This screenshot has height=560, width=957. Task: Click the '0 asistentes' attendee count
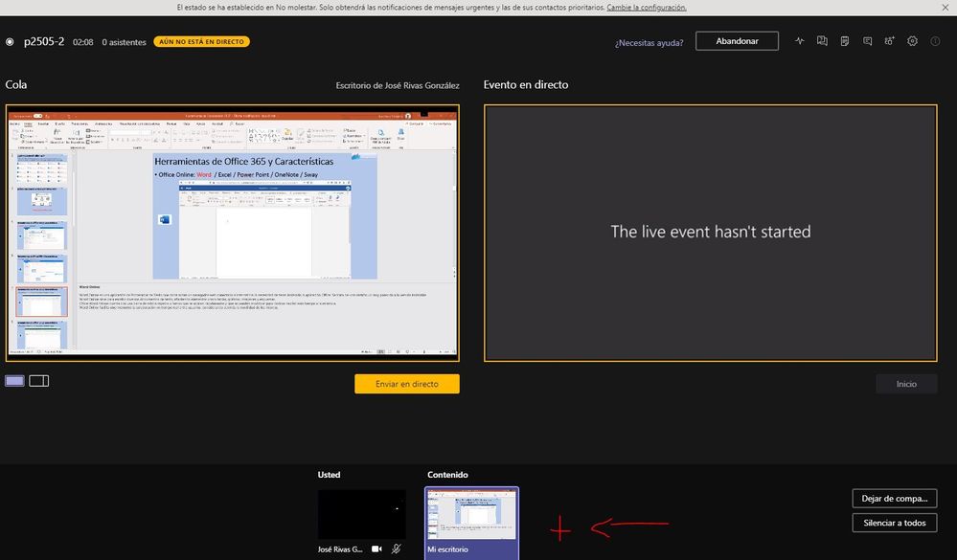pos(124,42)
